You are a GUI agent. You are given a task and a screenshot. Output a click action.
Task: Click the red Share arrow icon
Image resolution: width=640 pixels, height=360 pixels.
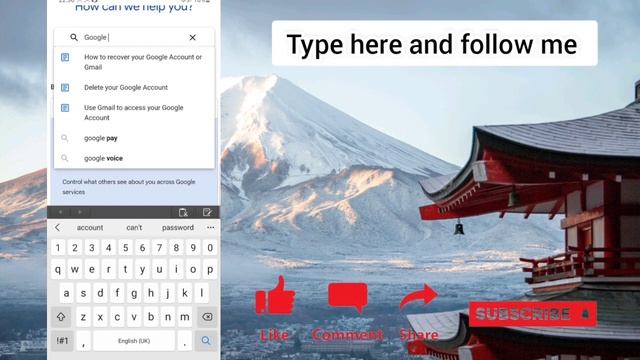click(418, 296)
